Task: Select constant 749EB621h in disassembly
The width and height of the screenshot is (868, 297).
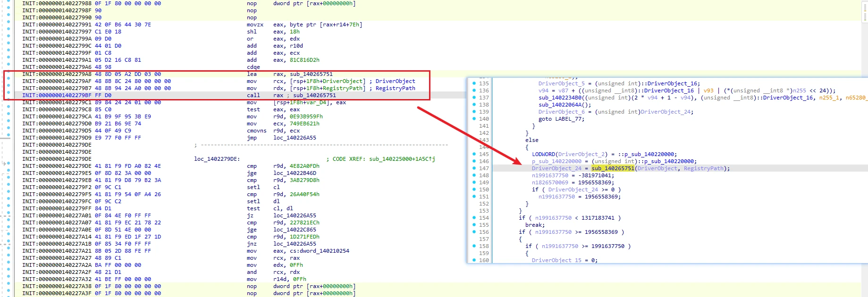Action: coord(304,124)
